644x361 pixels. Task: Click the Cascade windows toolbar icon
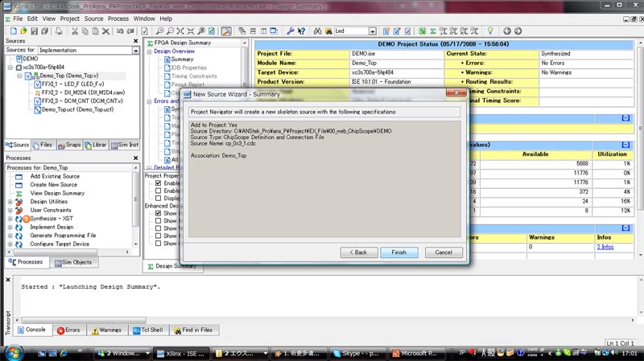point(242,31)
